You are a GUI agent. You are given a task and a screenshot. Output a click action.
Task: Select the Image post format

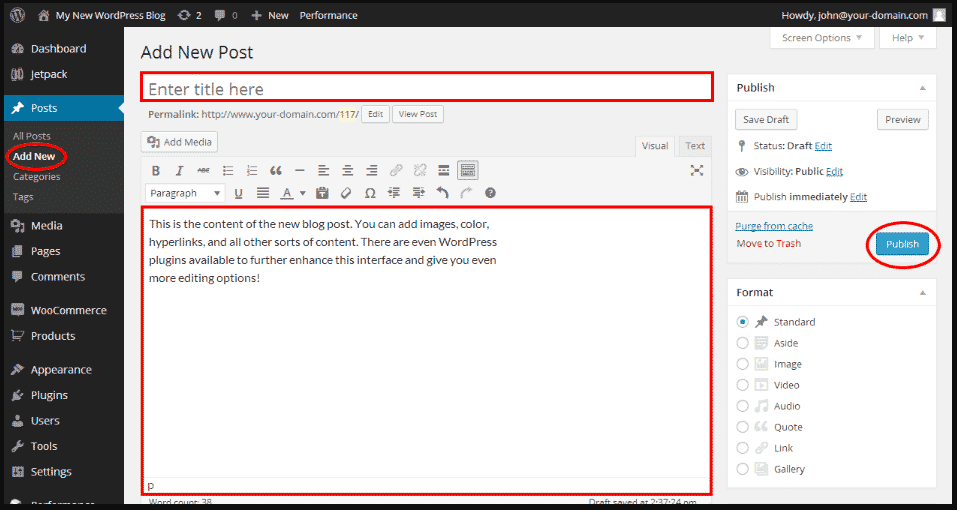(742, 364)
